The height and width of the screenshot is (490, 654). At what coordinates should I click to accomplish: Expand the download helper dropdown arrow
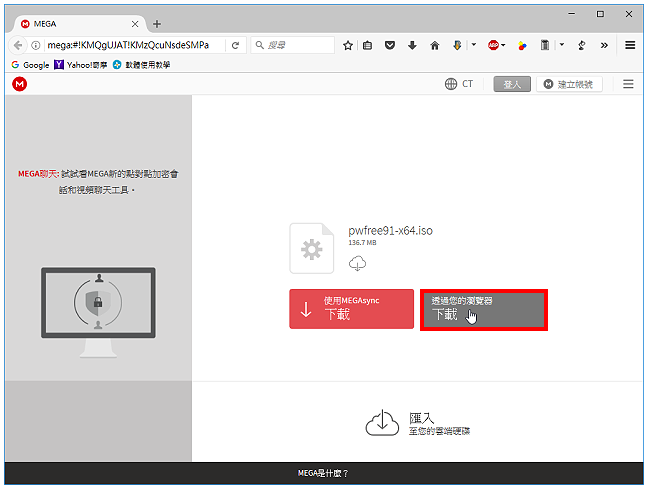474,44
